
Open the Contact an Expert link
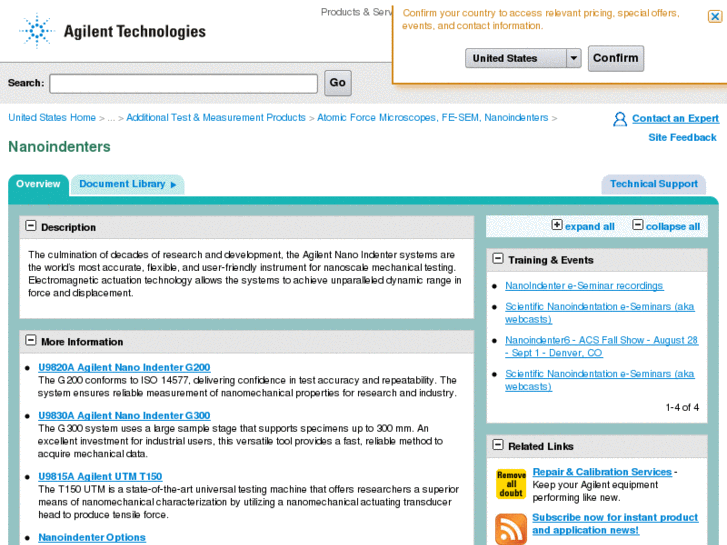[676, 119]
